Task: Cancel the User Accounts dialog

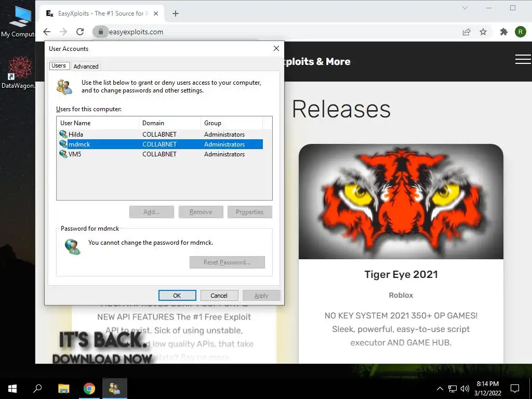Action: coord(219,296)
